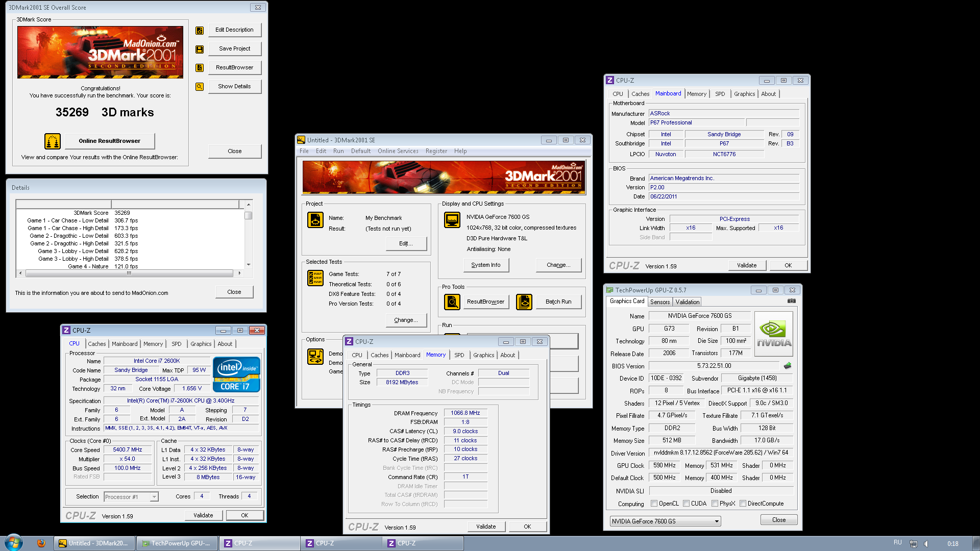Click OK in CPU-Z Memory window
Image resolution: width=980 pixels, height=551 pixels.
point(527,527)
